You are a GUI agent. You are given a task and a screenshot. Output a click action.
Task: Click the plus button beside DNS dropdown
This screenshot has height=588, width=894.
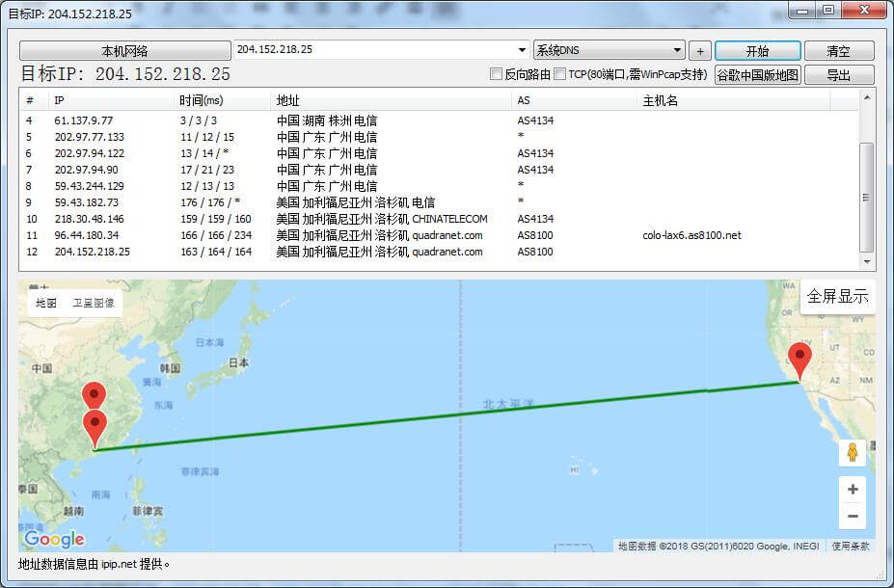click(x=700, y=50)
